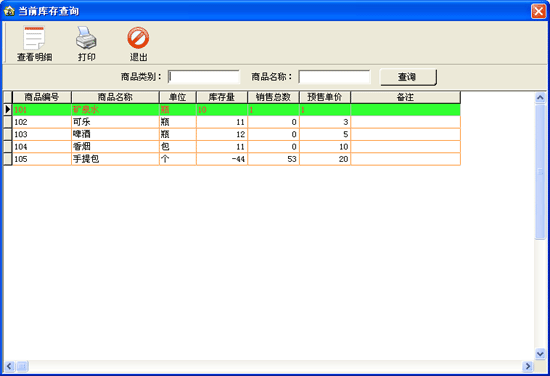Click the scroll up arrow
This screenshot has height=376, width=550.
tap(540, 98)
